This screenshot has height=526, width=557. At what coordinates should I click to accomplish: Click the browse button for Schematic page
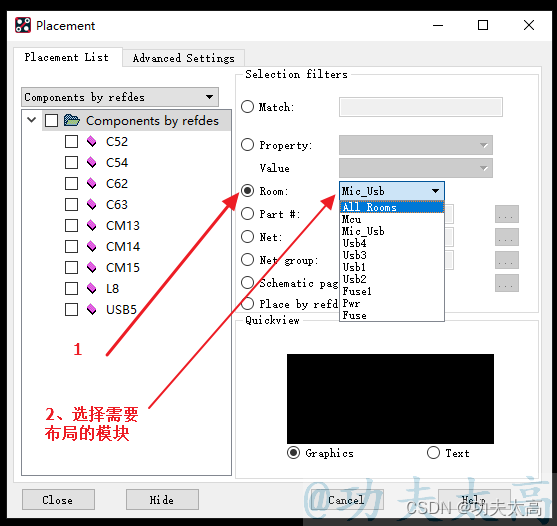coord(507,283)
